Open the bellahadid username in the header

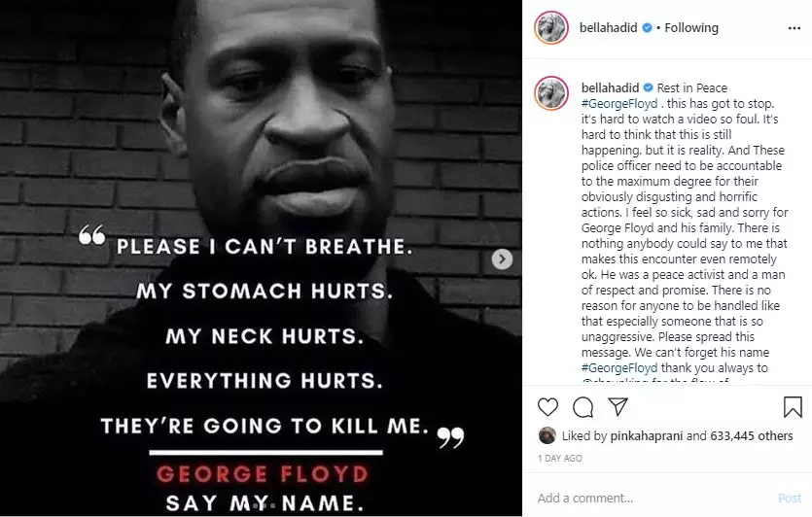[x=608, y=28]
